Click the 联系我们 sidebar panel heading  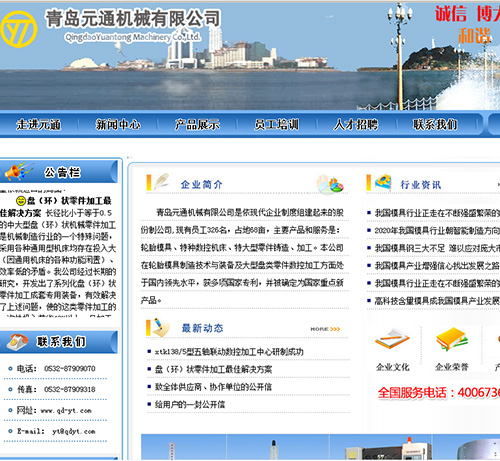(61, 342)
